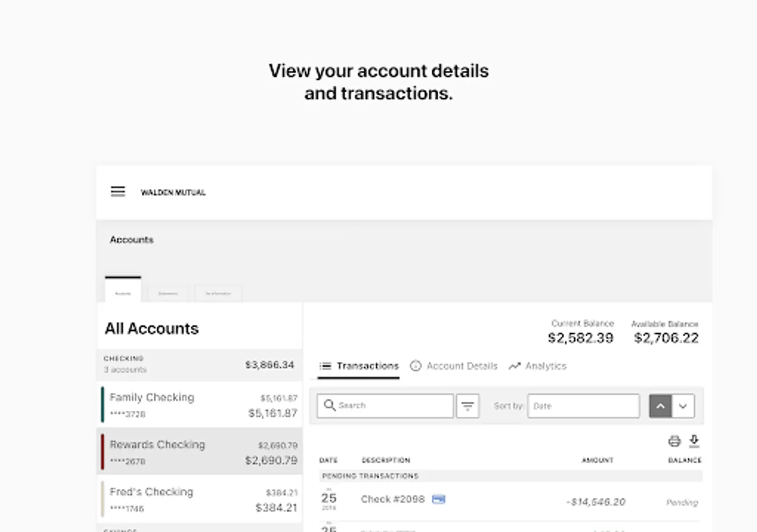The height and width of the screenshot is (532, 757).
Task: Click the filter transactions icon
Action: click(x=467, y=406)
